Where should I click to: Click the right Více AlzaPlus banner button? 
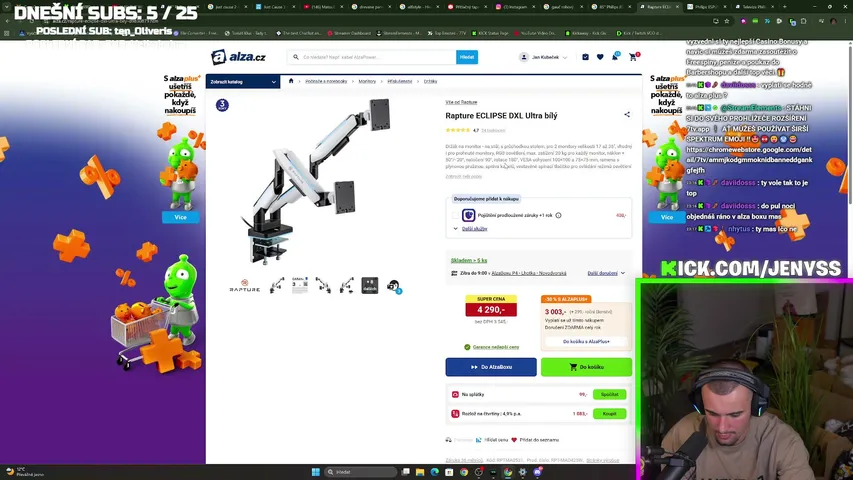(x=666, y=217)
